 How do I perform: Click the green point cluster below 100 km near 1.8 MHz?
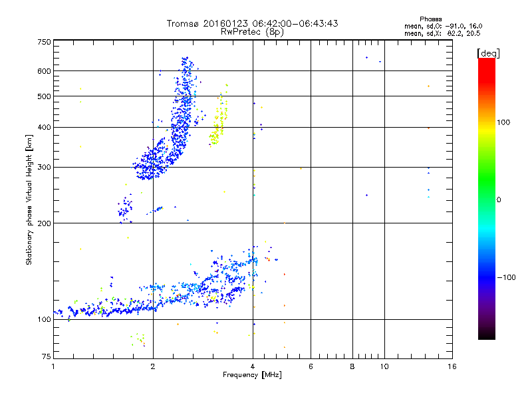[x=138, y=339]
